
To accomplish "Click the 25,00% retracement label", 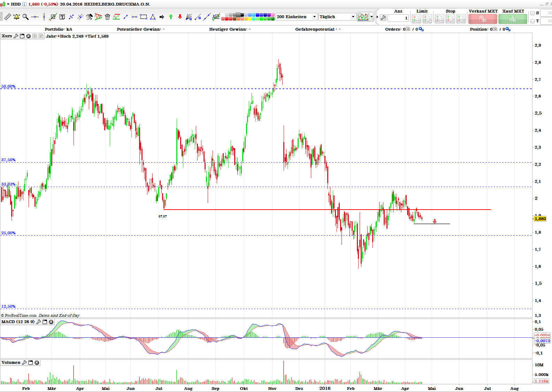I will 8,233.
